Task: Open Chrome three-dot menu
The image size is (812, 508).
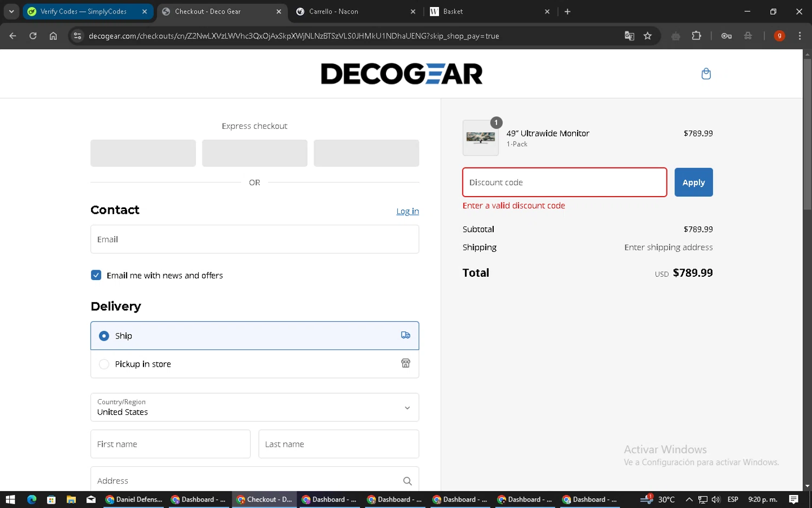Action: pyautogui.click(x=800, y=36)
